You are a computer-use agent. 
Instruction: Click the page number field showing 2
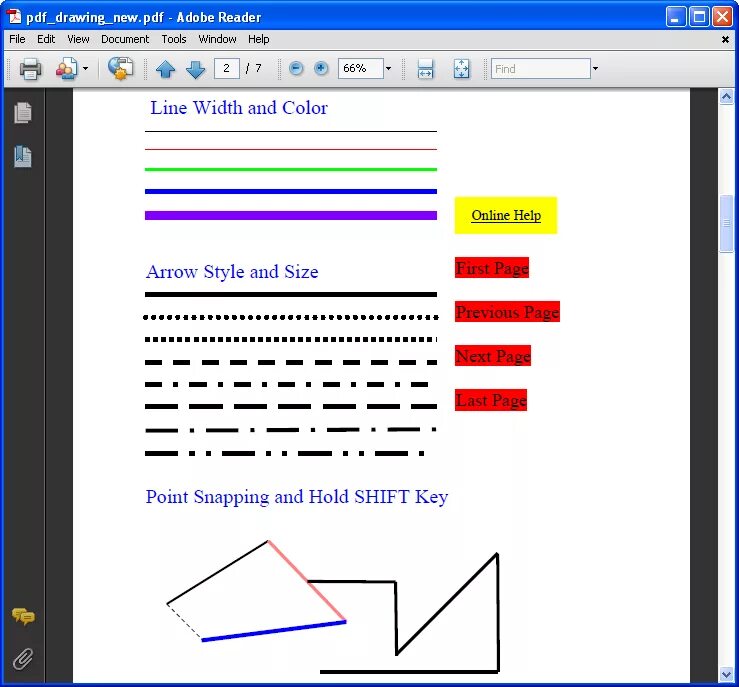click(x=227, y=68)
